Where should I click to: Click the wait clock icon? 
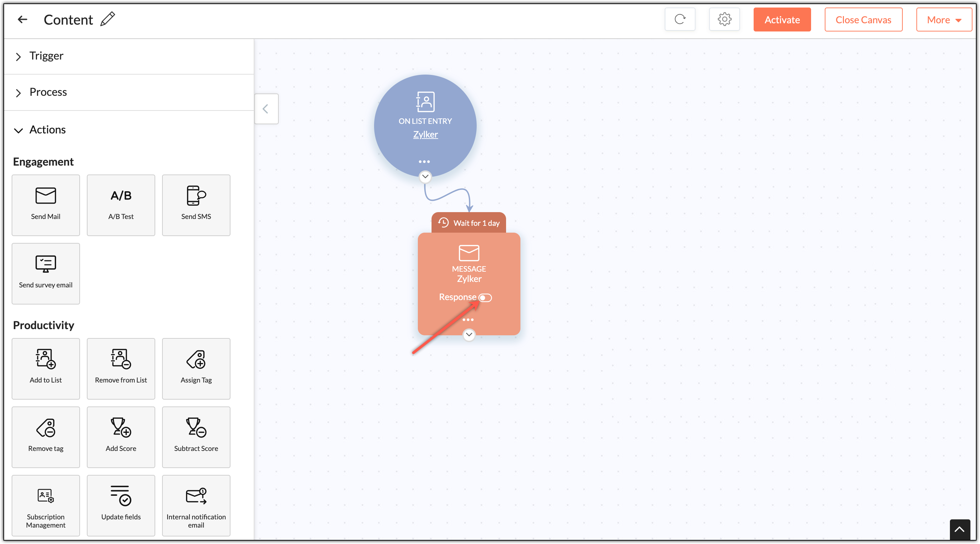tap(443, 222)
